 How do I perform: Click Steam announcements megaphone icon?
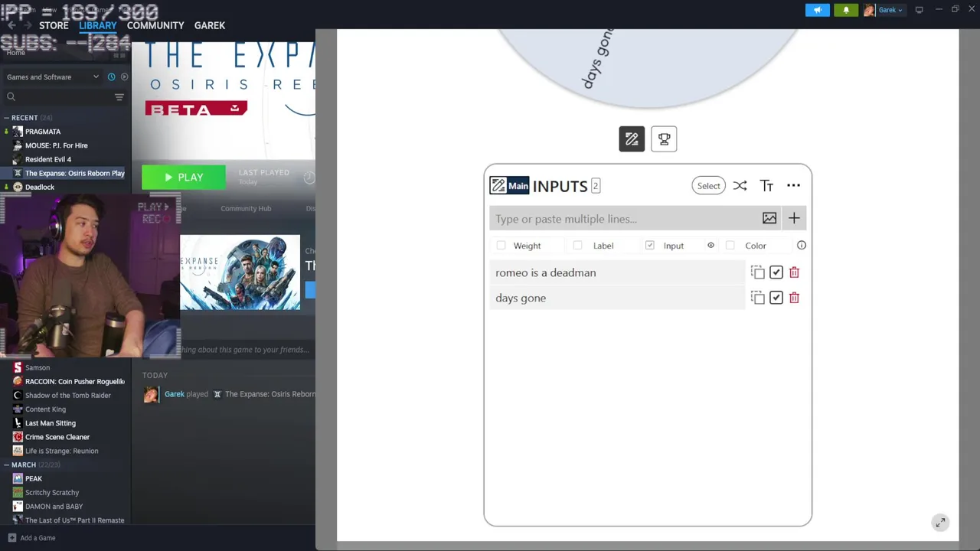817,10
